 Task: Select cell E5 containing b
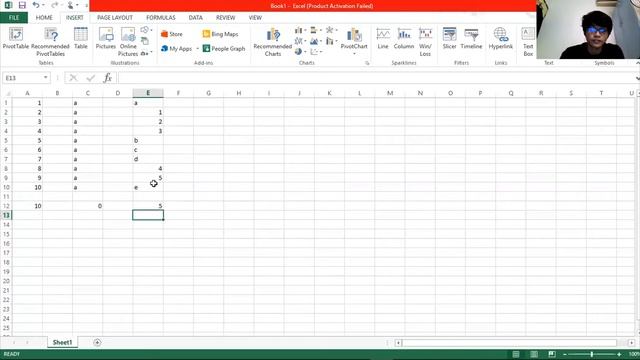point(148,140)
